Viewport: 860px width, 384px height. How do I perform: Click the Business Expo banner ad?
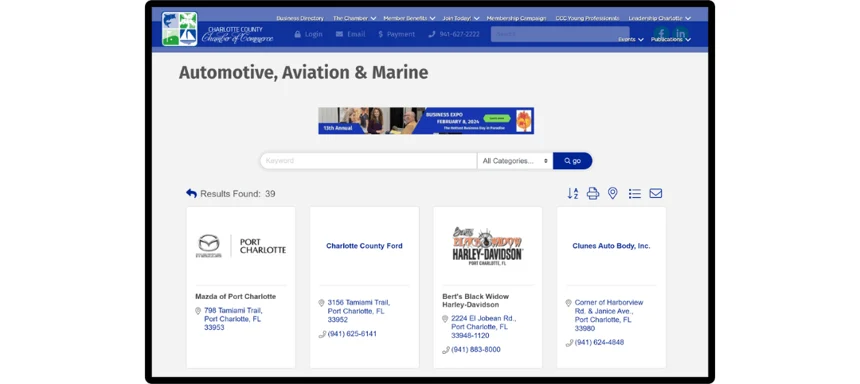[x=426, y=121]
